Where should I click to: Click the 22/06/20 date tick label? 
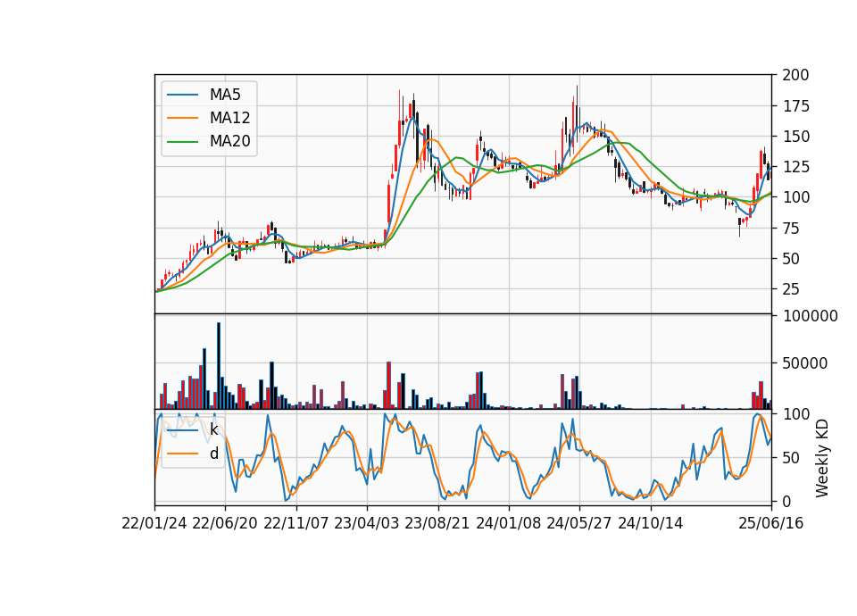click(x=225, y=523)
